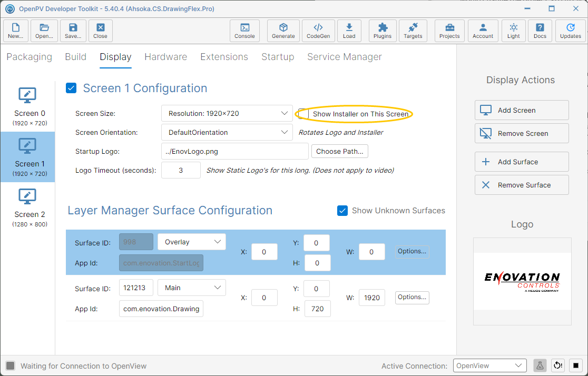Run Generate from the toolbar

(283, 31)
